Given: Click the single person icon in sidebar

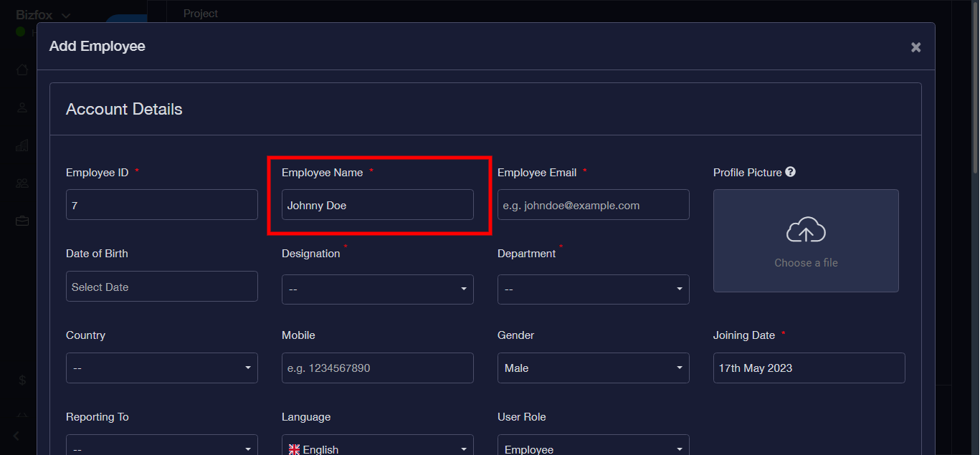Looking at the screenshot, I should click(22, 107).
